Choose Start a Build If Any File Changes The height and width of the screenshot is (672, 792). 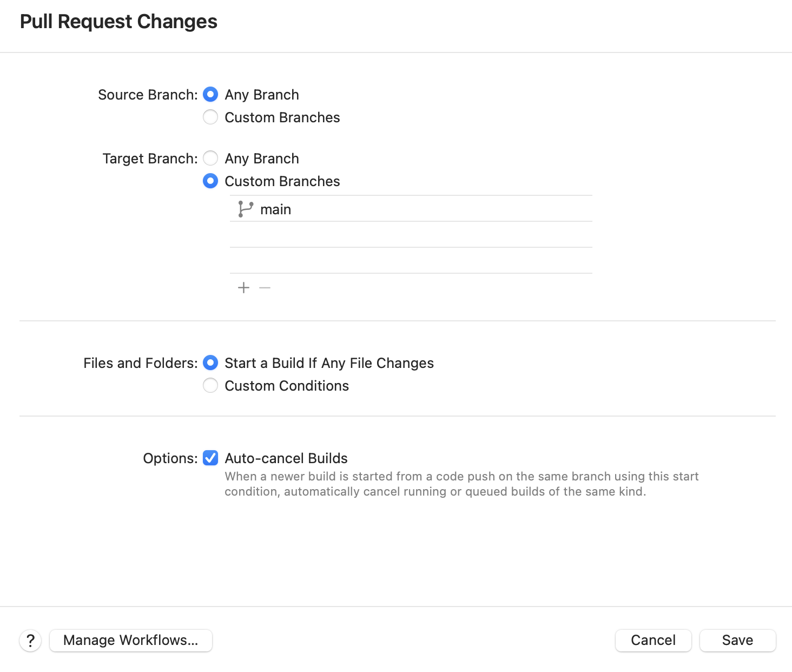click(x=210, y=363)
